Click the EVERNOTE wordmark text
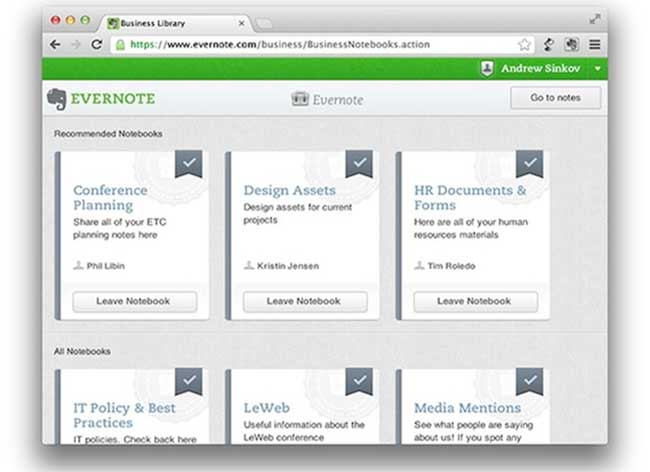 coord(113,99)
